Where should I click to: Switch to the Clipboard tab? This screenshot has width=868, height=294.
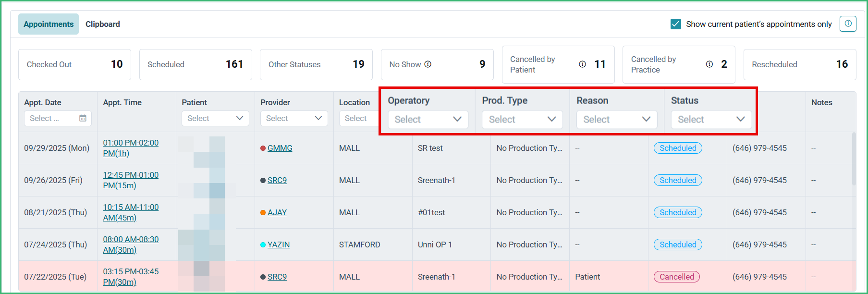pos(103,24)
